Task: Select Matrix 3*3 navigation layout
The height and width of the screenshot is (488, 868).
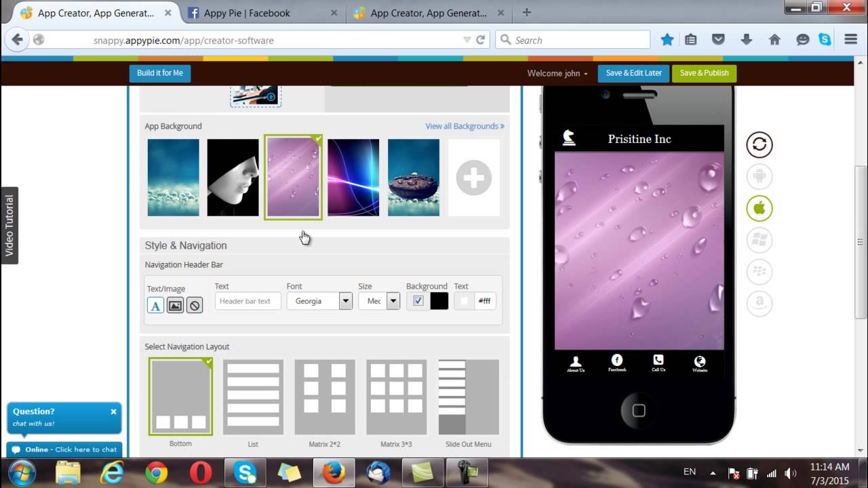Action: pyautogui.click(x=397, y=397)
